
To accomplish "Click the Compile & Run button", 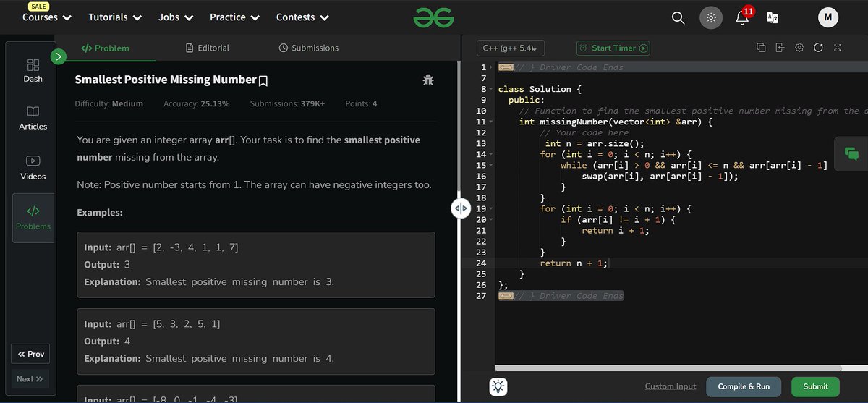I will (x=744, y=386).
